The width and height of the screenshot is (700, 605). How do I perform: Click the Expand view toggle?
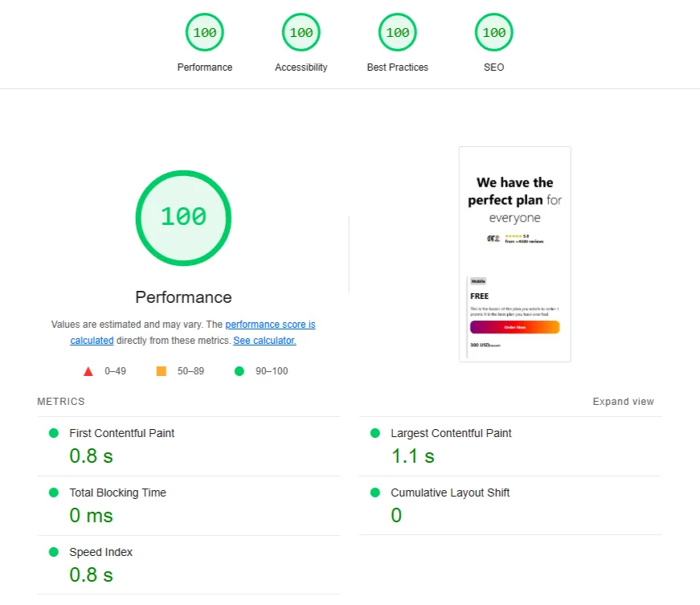(623, 402)
